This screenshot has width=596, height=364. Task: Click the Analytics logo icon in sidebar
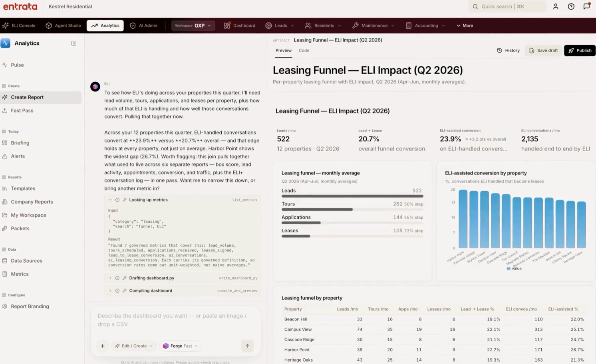pos(6,43)
